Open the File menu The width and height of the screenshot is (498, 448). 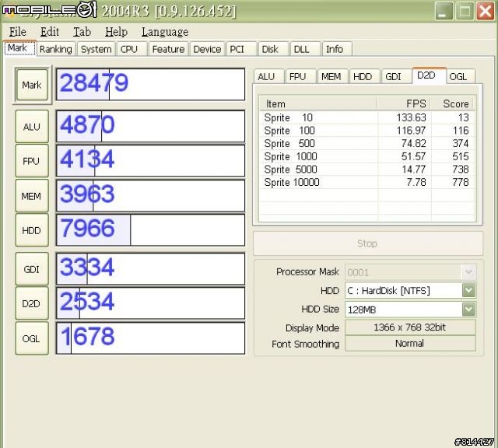[x=17, y=32]
